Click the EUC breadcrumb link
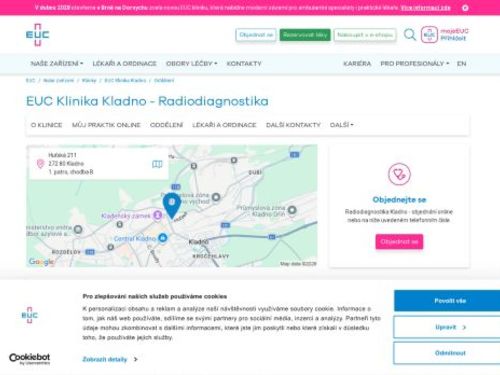 (x=30, y=80)
